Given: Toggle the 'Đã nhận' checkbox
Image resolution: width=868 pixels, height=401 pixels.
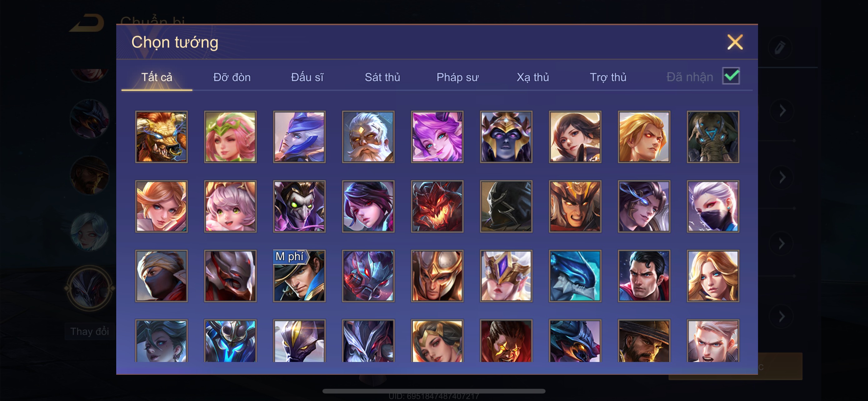Looking at the screenshot, I should click(x=731, y=76).
